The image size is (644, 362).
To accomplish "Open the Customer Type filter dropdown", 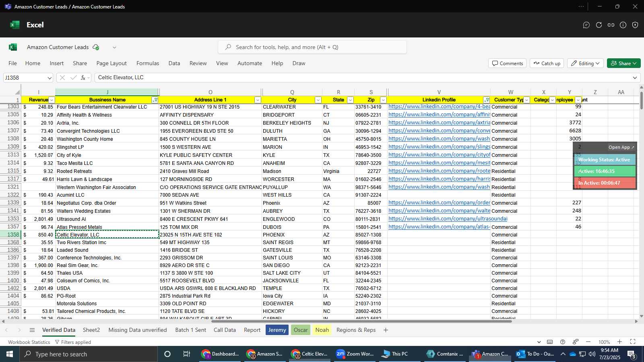I will tap(526, 100).
